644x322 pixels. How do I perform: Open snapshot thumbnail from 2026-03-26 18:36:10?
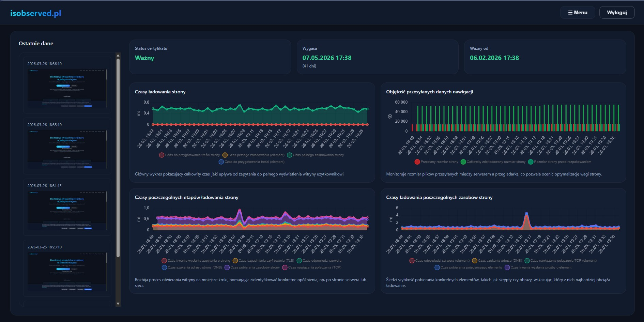pyautogui.click(x=67, y=89)
